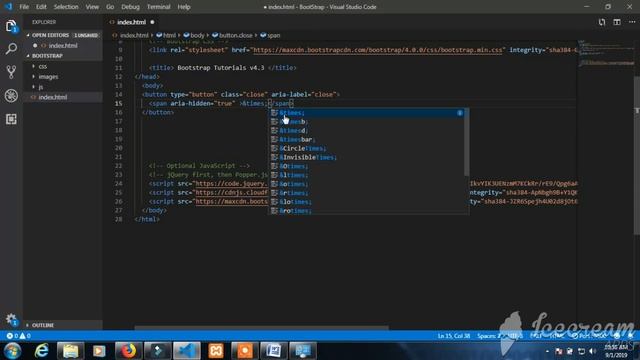Choose the &timesb; suggestion
This screenshot has height=360, width=640.
368,122
